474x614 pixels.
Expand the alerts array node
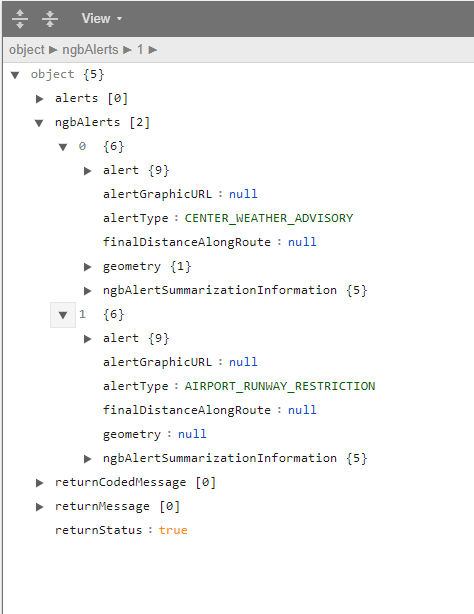point(39,99)
